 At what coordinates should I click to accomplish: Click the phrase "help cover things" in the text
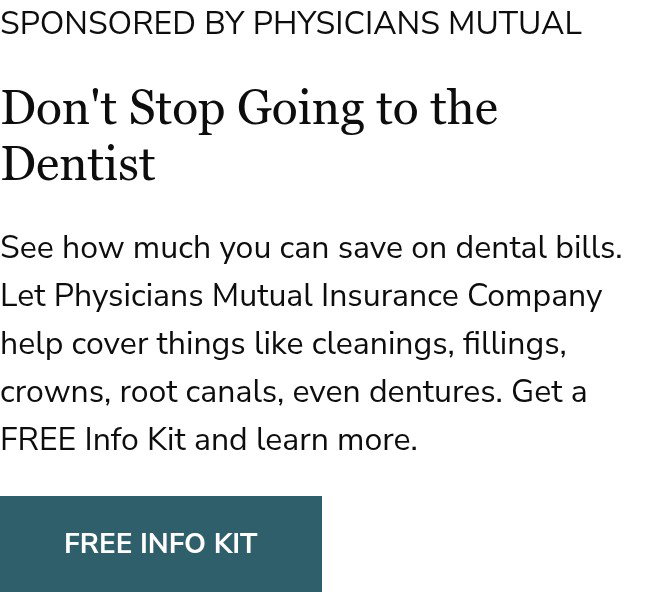point(122,344)
